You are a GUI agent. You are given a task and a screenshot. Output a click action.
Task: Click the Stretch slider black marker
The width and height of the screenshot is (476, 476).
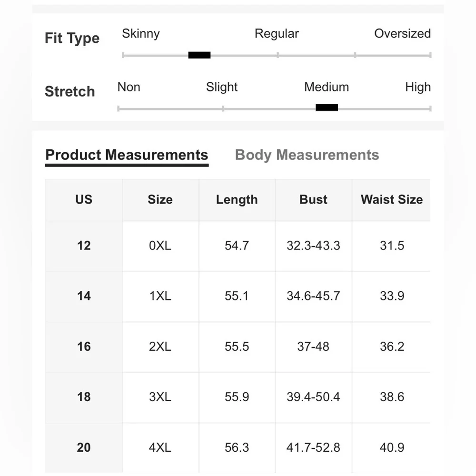click(327, 108)
